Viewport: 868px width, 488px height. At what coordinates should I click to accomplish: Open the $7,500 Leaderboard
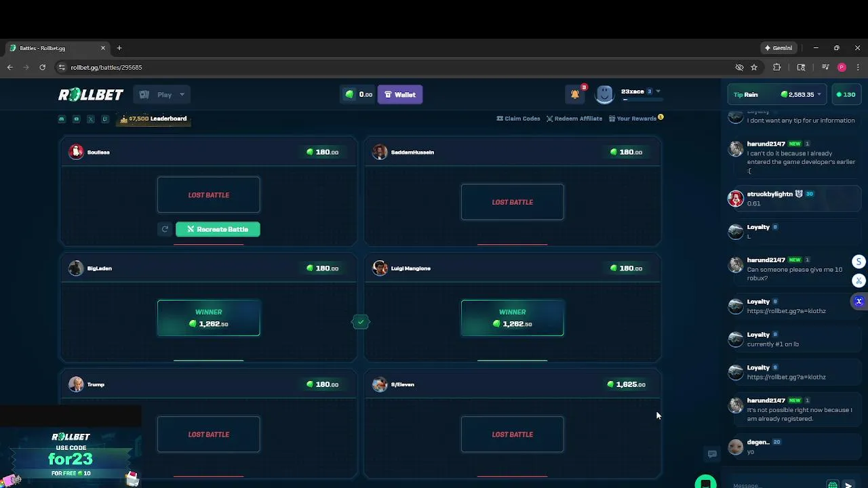click(x=153, y=119)
